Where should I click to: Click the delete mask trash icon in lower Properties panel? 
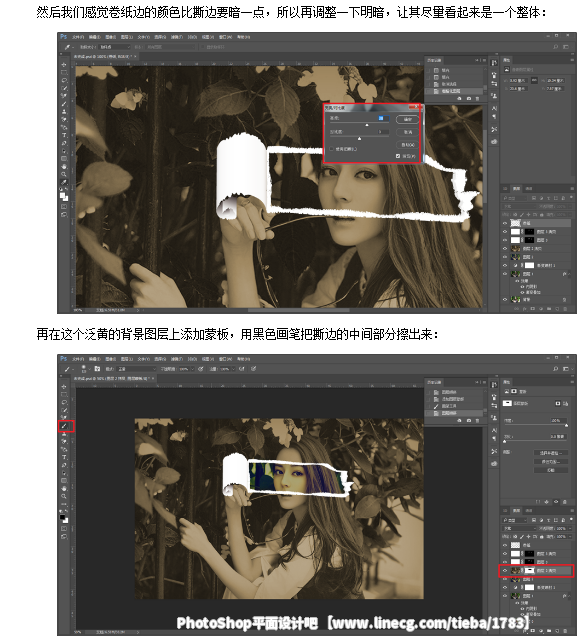565,502
